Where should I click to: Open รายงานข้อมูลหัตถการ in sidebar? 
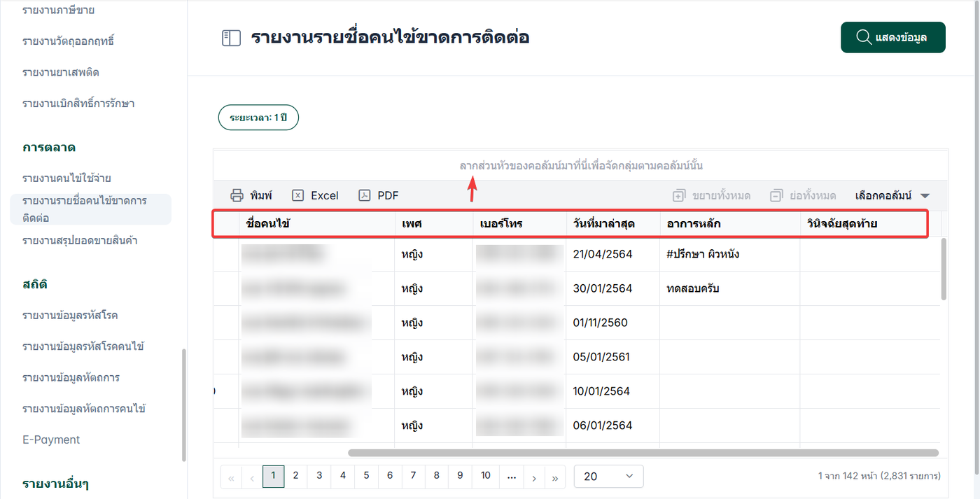click(x=71, y=377)
